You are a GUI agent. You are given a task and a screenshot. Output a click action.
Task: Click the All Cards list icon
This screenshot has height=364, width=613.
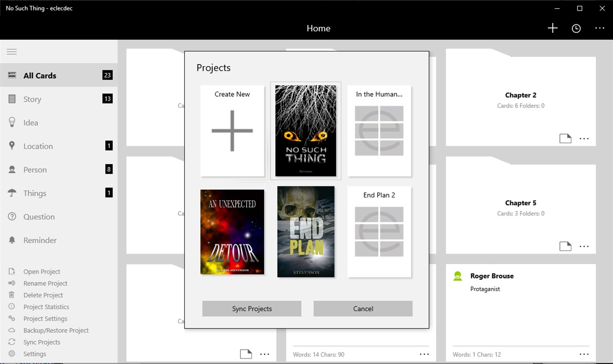pyautogui.click(x=12, y=75)
